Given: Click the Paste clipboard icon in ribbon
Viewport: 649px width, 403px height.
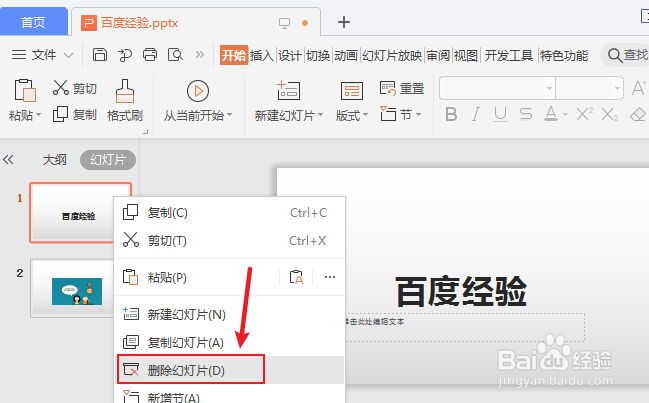Looking at the screenshot, I should (25, 90).
